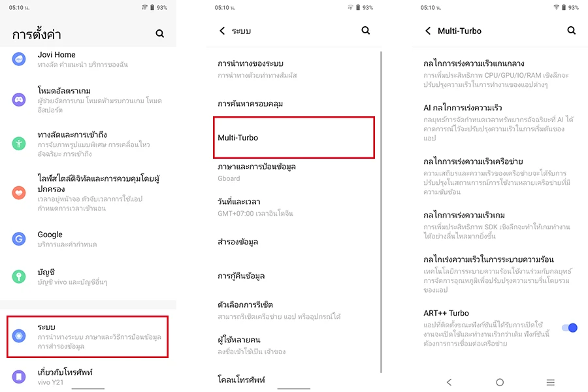Screen dimensions: 588x392
Task: Open วันที่และเวลา GMT+07:00 setting
Action: pyautogui.click(x=294, y=207)
